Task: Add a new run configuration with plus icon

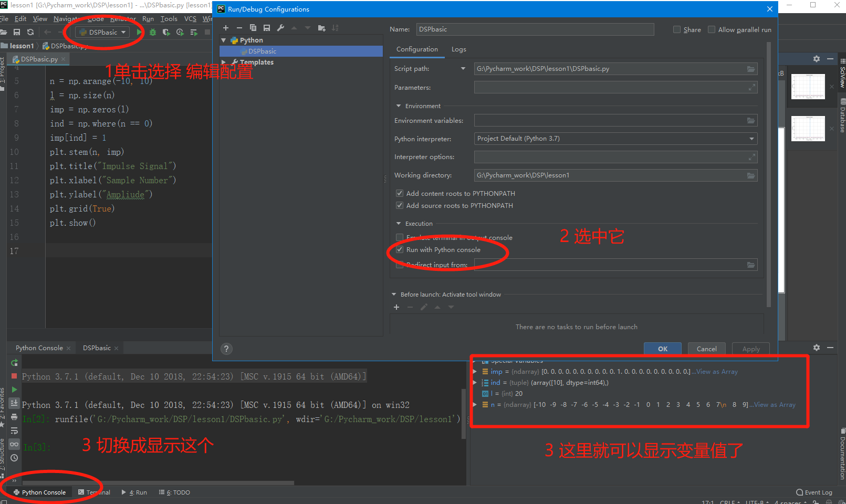Action: click(225, 28)
